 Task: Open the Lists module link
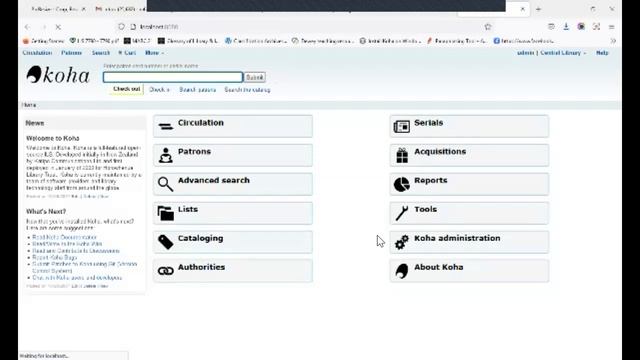click(x=188, y=209)
